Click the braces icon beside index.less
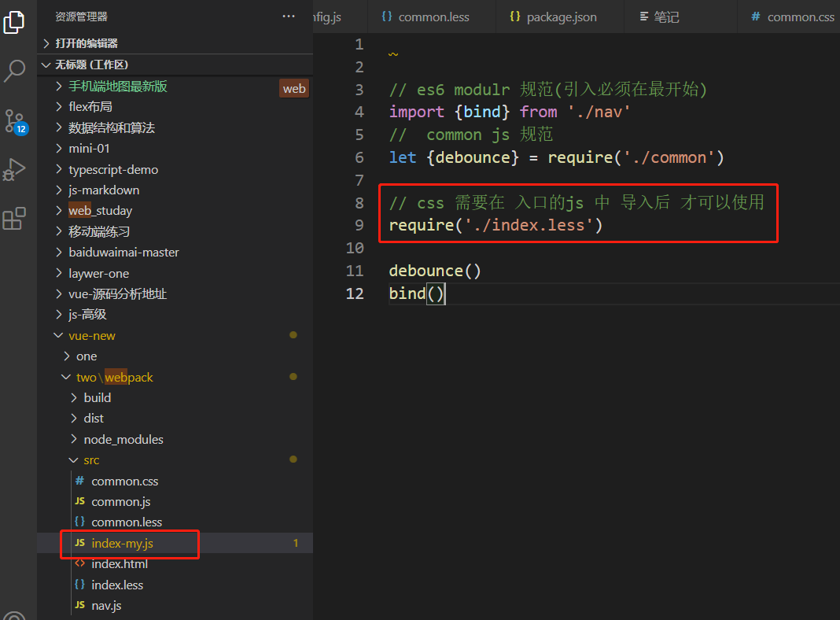 click(79, 585)
